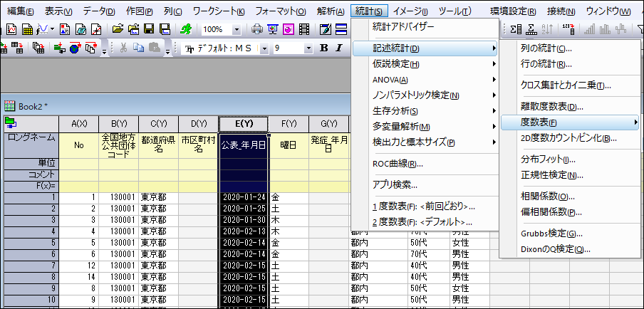Viewport: 644px width, 309px height.
Task: Open the 度数表 submenu item
Action: click(570, 122)
